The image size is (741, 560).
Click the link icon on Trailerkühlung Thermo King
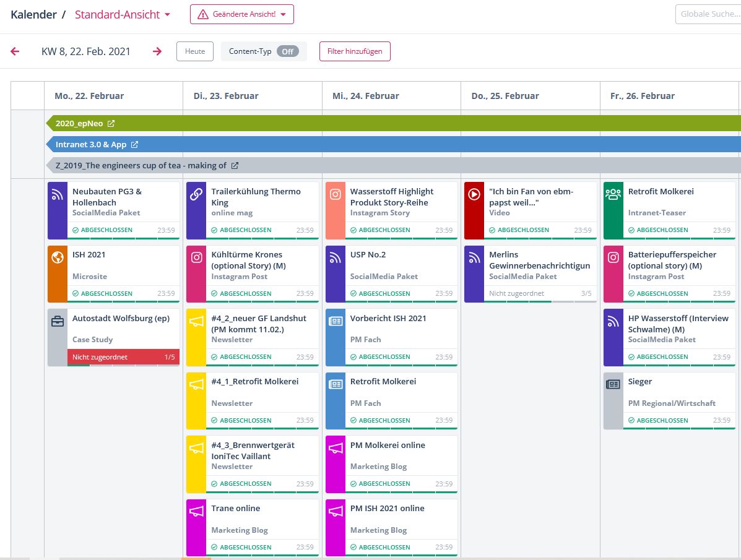click(196, 195)
